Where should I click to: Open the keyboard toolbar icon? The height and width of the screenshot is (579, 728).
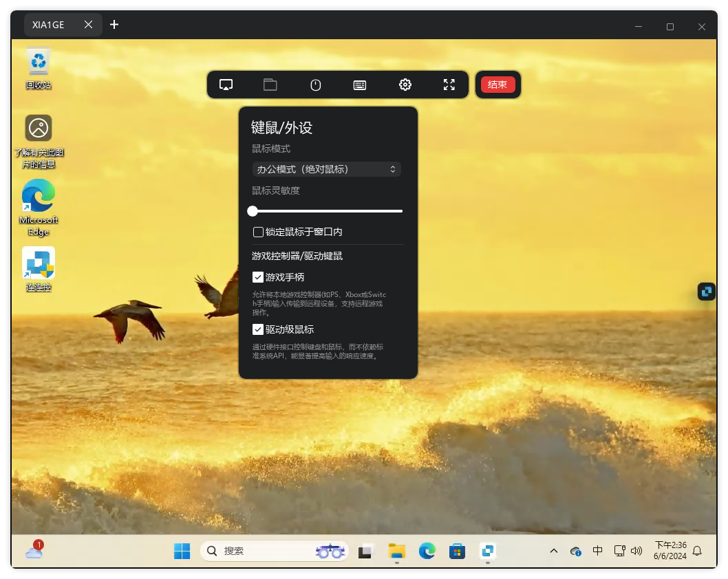(x=360, y=85)
